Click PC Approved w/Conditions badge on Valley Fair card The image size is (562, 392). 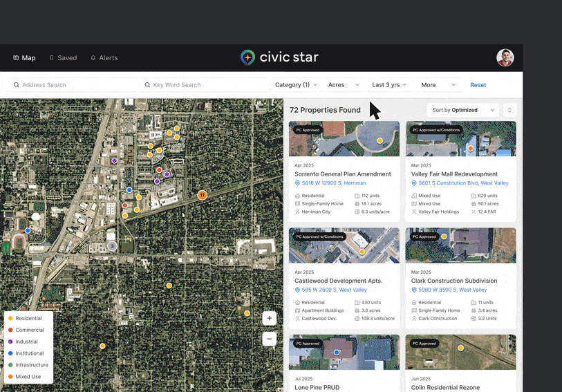click(x=435, y=130)
